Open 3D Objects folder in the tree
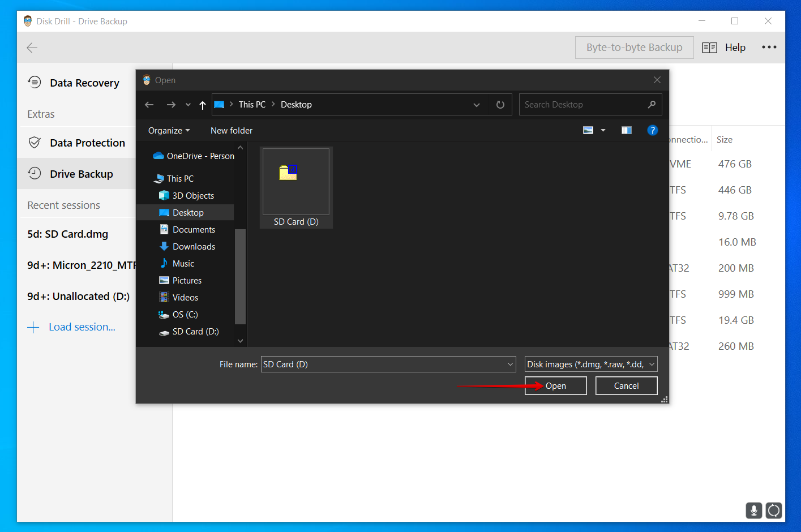Image resolution: width=801 pixels, height=532 pixels. pos(186,196)
